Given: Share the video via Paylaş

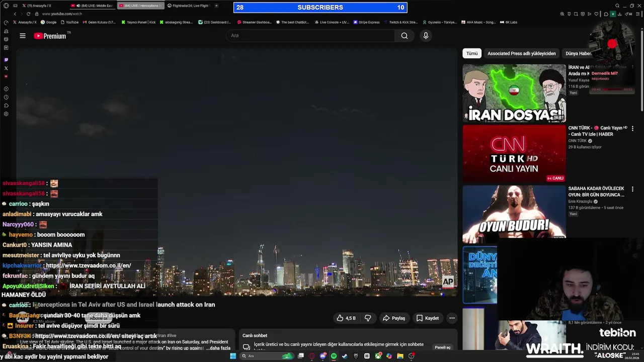Looking at the screenshot, I should point(394,318).
